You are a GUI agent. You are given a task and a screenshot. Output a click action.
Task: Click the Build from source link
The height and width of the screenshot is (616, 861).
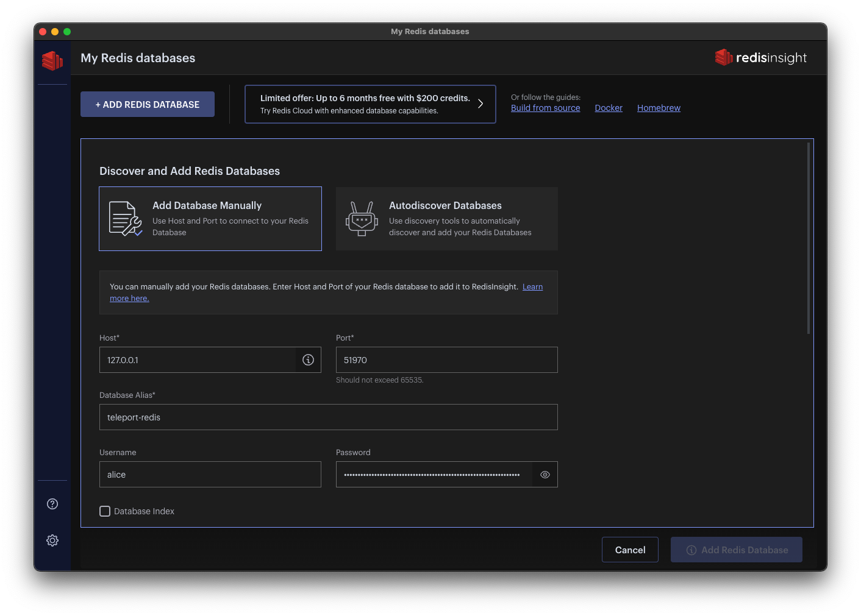[x=545, y=108]
